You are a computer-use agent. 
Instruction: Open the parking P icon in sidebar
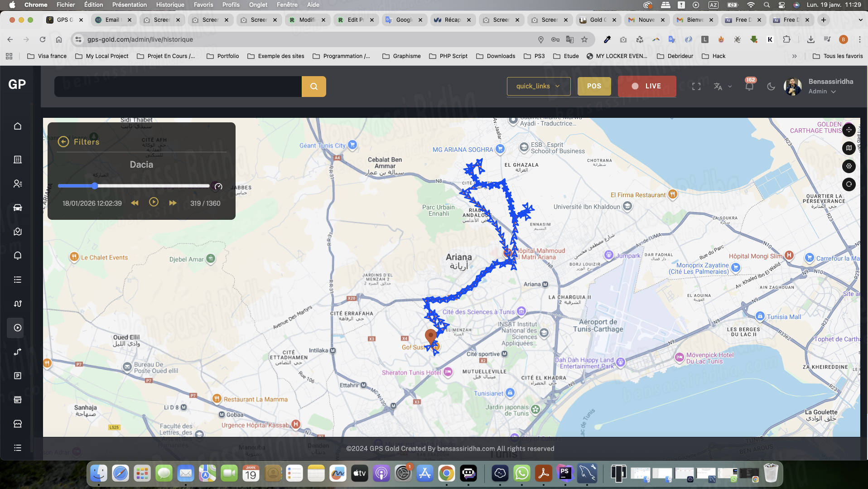click(18, 376)
